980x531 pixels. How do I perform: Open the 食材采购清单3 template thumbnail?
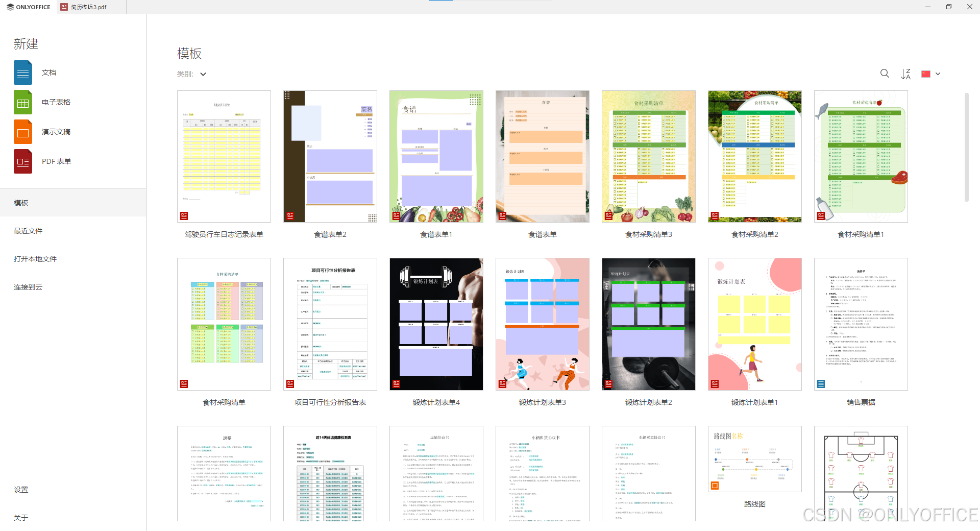(x=649, y=157)
